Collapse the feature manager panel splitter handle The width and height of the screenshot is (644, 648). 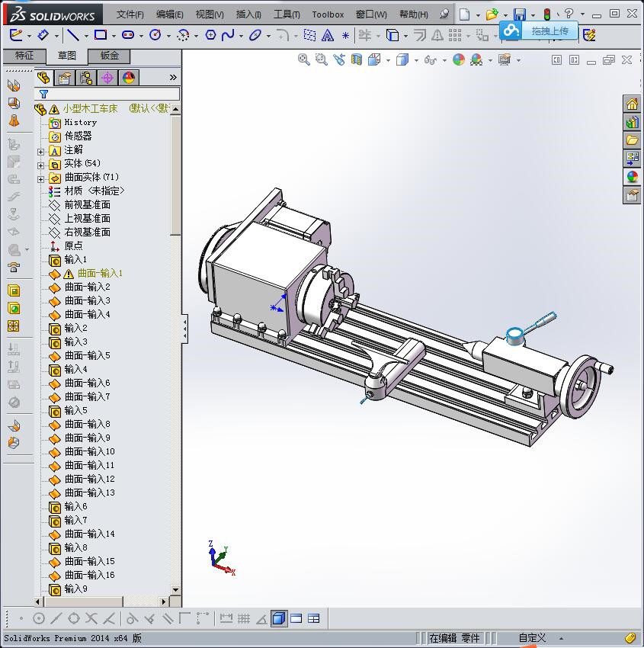184,329
